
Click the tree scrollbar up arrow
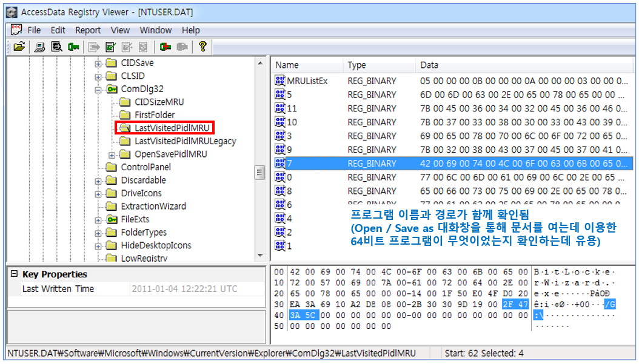pos(260,63)
